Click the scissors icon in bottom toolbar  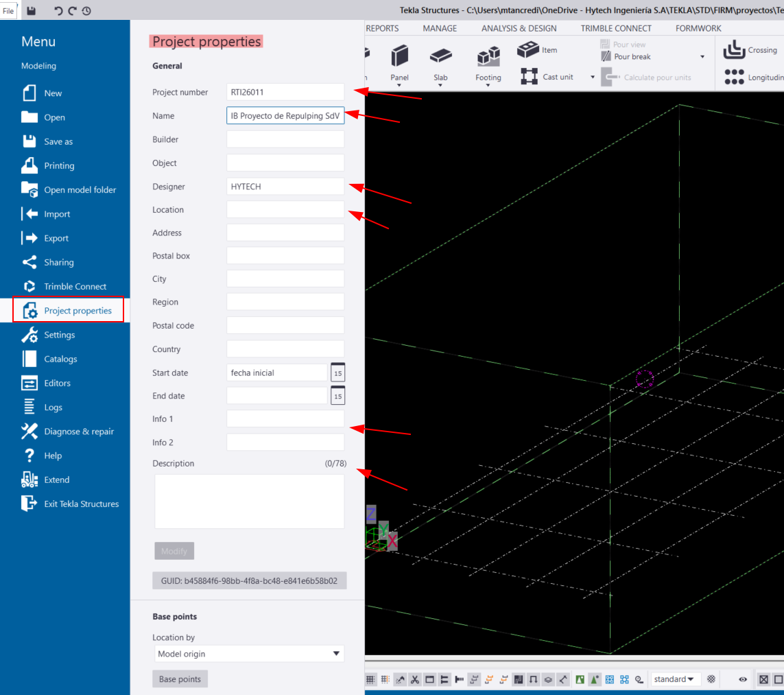coord(415,679)
